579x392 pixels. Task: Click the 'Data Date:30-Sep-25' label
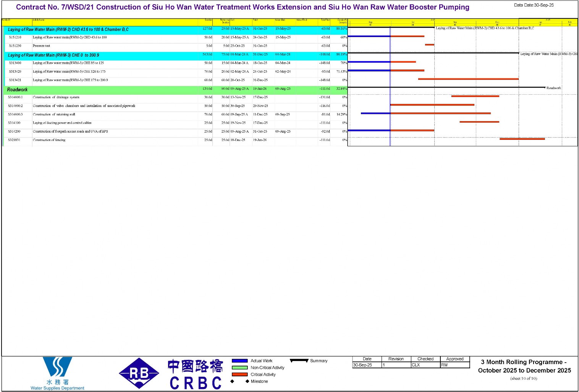pos(534,5)
